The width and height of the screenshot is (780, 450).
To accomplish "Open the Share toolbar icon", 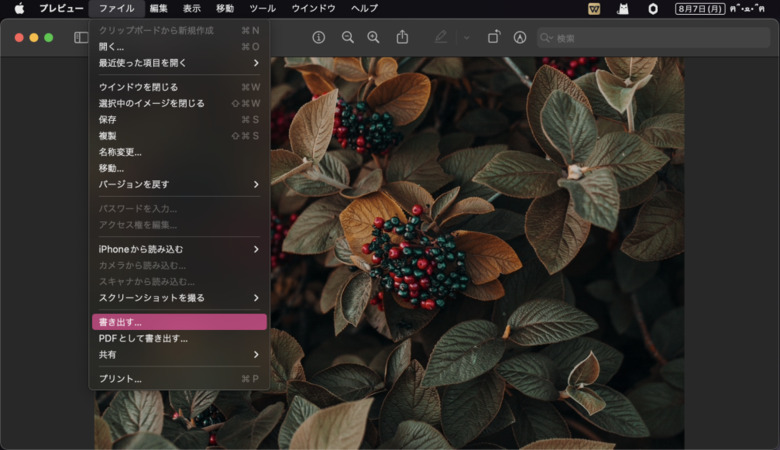I will tap(402, 37).
